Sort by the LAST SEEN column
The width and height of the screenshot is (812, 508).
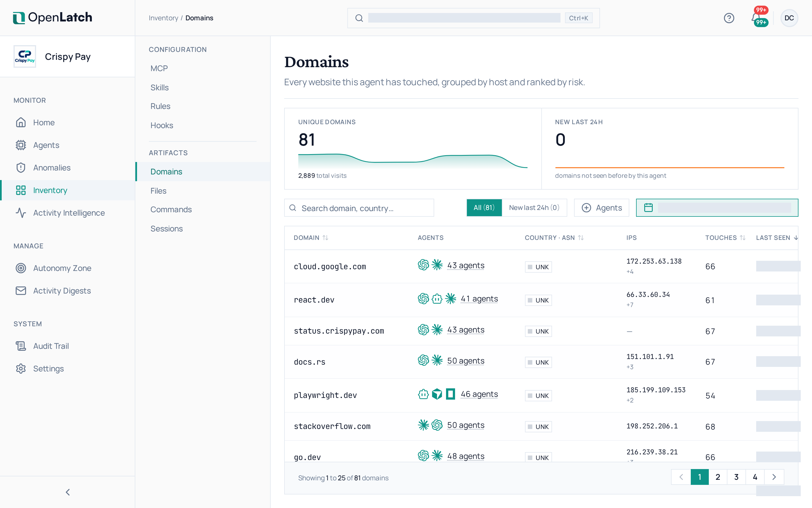(776, 238)
